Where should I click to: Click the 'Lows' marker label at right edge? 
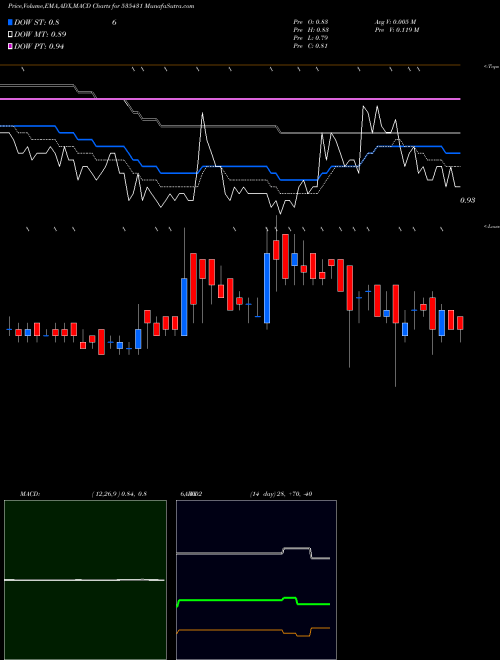[x=492, y=226]
